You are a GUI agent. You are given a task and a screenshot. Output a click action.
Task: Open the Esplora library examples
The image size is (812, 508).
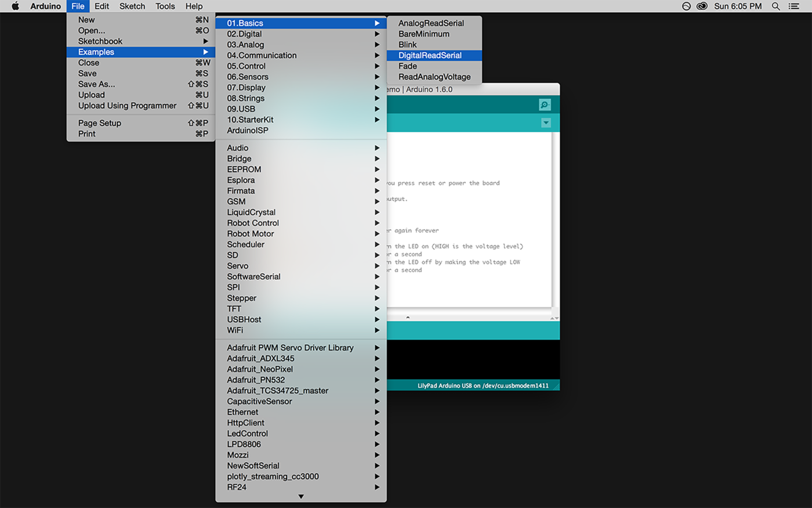click(301, 180)
